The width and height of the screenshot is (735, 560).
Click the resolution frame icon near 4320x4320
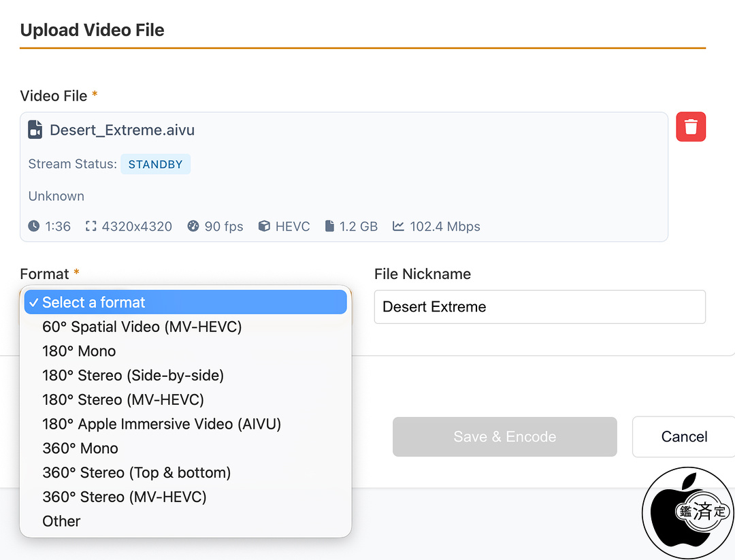[91, 227]
